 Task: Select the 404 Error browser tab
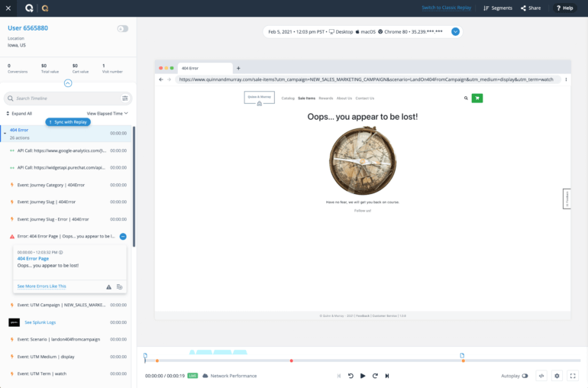coord(205,68)
